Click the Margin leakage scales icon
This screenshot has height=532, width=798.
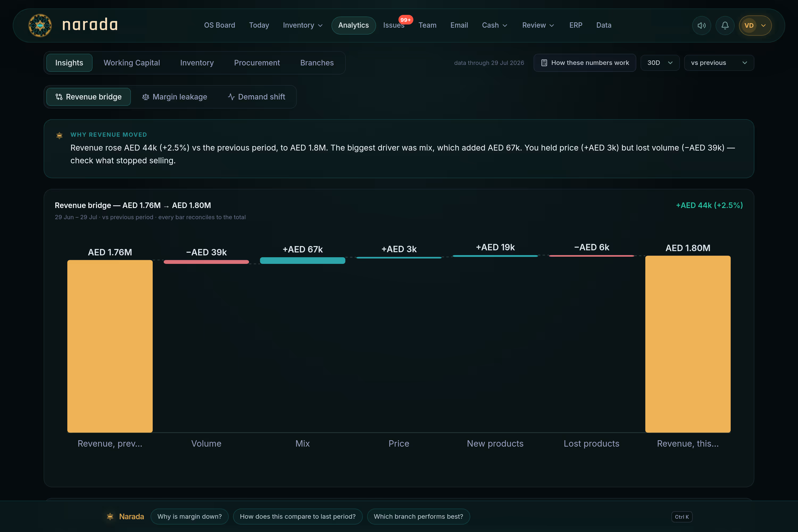pyautogui.click(x=146, y=97)
